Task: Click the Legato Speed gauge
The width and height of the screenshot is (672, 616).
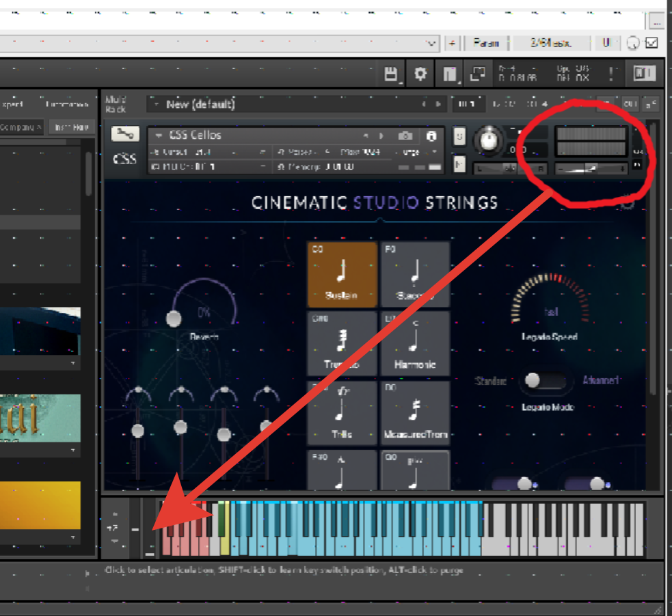Action: 550,299
